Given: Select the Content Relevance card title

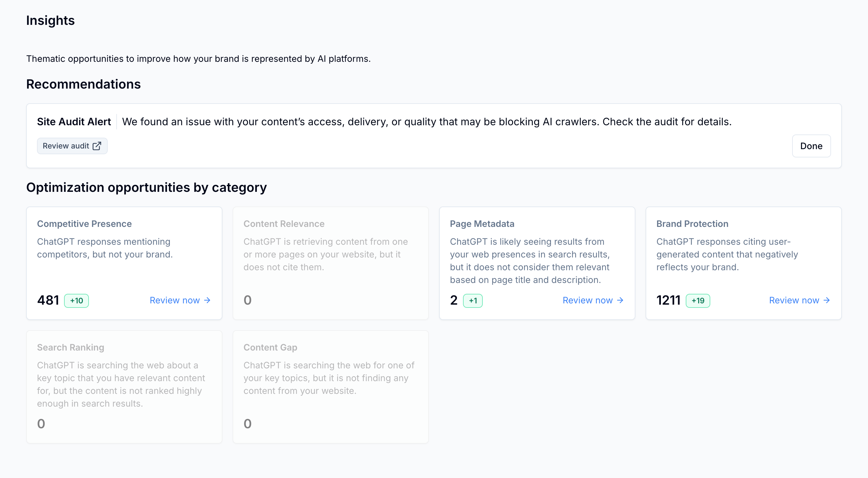Looking at the screenshot, I should point(284,224).
